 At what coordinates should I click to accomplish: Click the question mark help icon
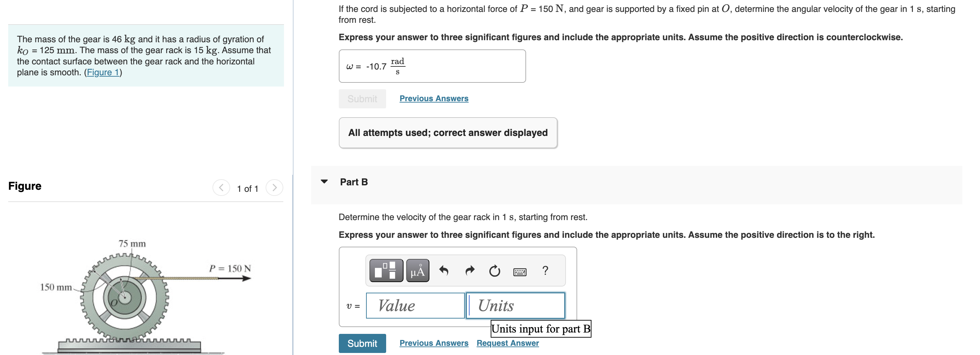(546, 271)
